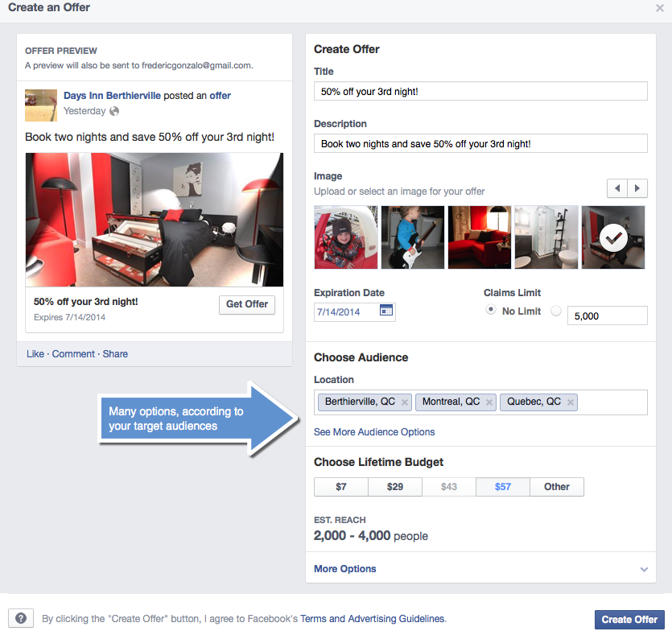Image resolution: width=672 pixels, height=635 pixels.
Task: Click the 'Expires 7/14/2014' preview text
Action: tap(69, 317)
